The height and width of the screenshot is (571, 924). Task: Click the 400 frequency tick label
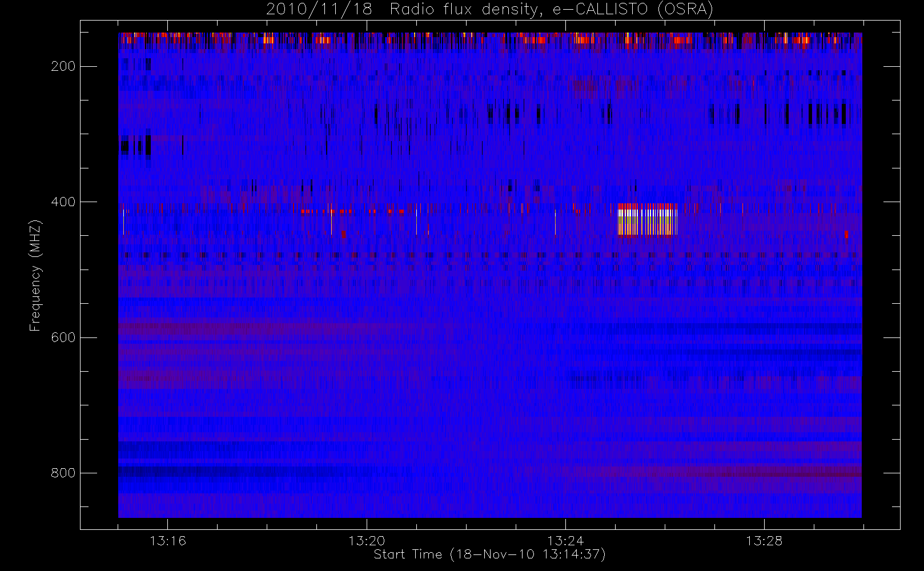pos(63,202)
